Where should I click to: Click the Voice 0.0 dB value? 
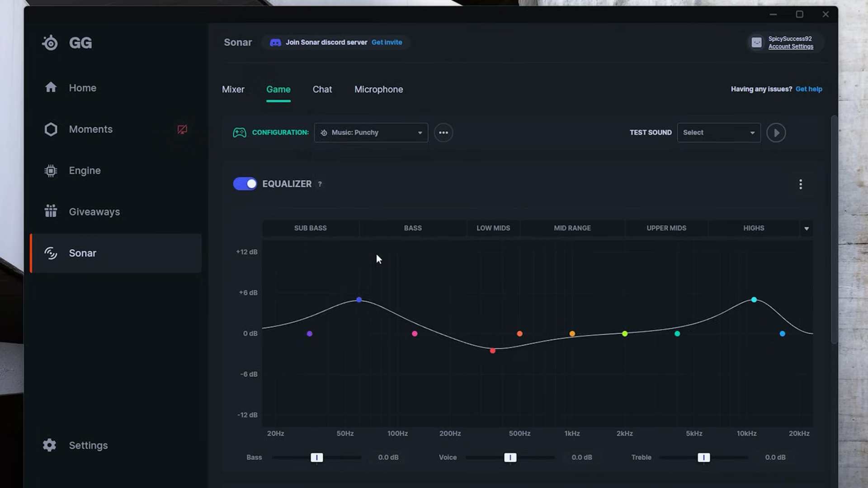(582, 457)
